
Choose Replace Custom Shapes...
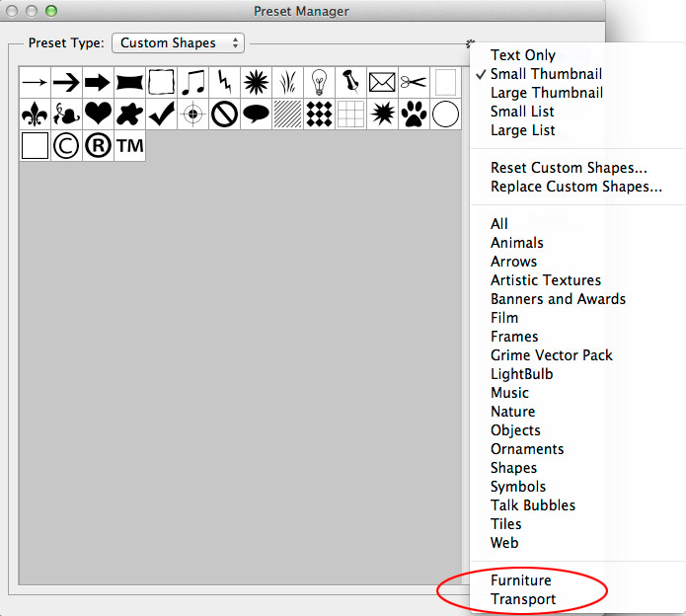click(x=575, y=187)
